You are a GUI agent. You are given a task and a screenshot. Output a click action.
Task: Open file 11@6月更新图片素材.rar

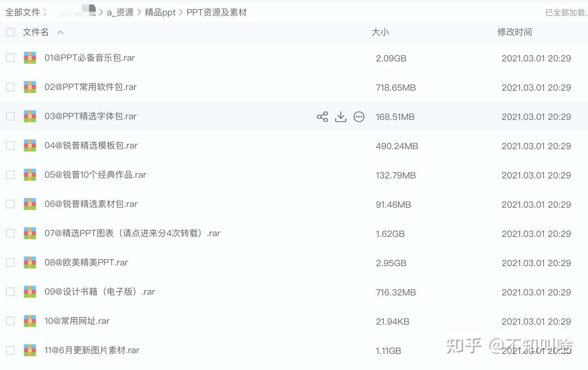[x=92, y=350]
